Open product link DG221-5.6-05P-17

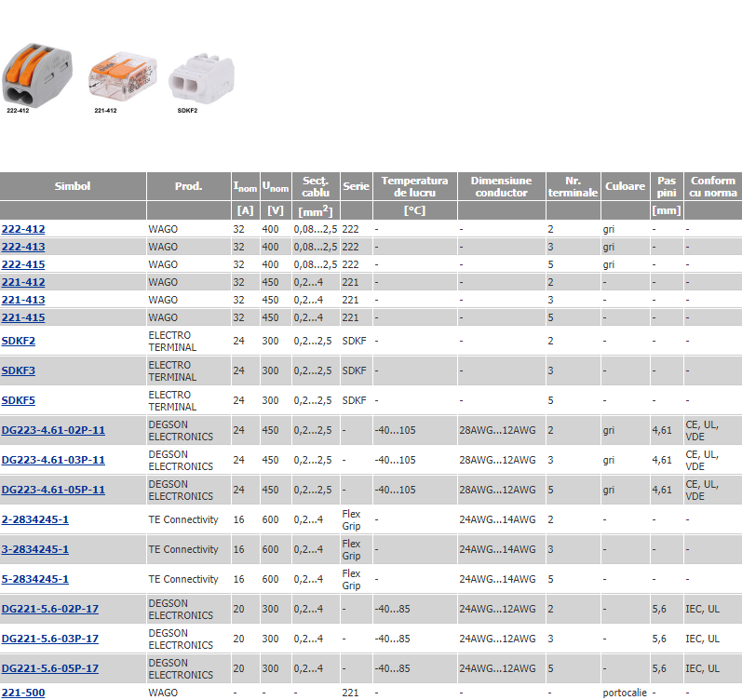[x=50, y=668]
